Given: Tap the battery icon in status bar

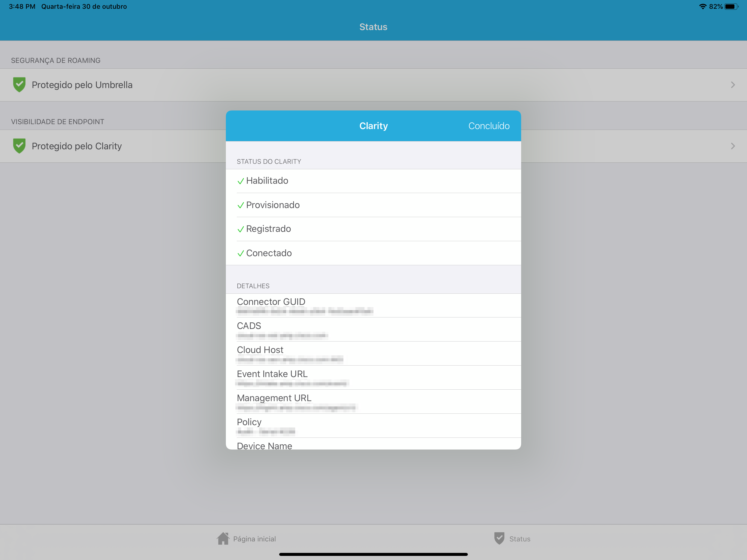Looking at the screenshot, I should pyautogui.click(x=731, y=6).
